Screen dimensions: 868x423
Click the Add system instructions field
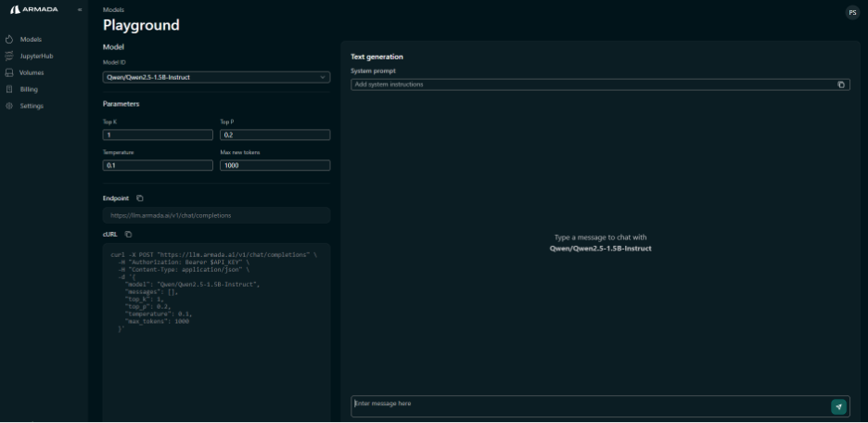click(x=592, y=84)
